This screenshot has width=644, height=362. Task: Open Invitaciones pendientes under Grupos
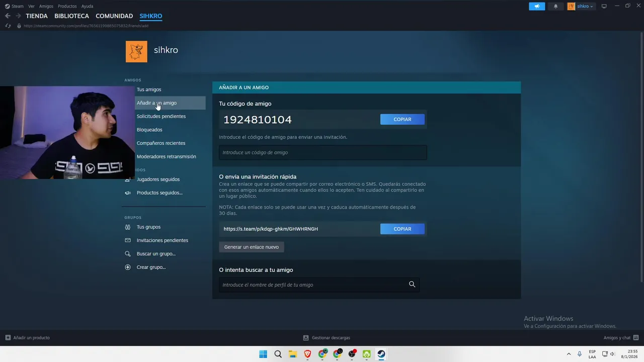pyautogui.click(x=163, y=240)
